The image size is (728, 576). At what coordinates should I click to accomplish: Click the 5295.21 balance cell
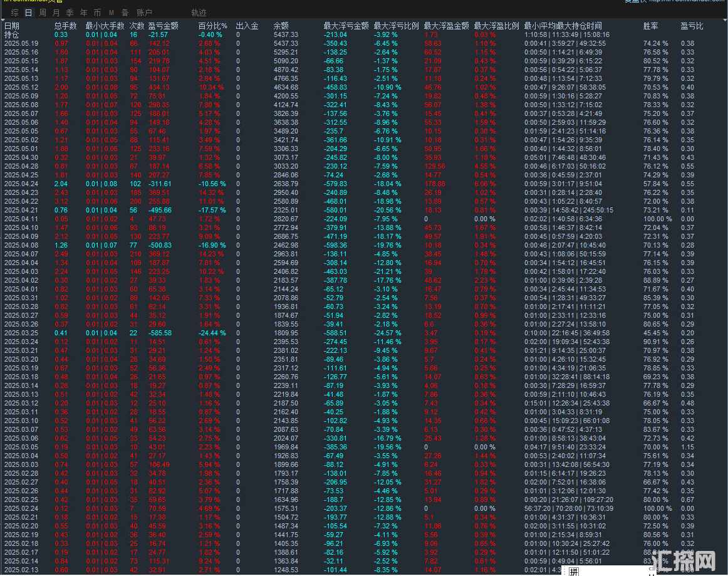[x=286, y=53]
